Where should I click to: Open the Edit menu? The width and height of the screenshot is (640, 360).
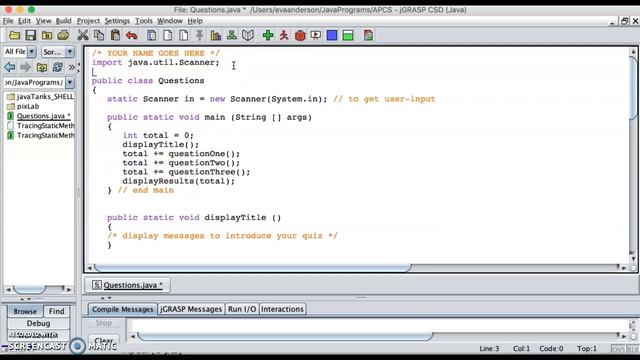coord(24,21)
